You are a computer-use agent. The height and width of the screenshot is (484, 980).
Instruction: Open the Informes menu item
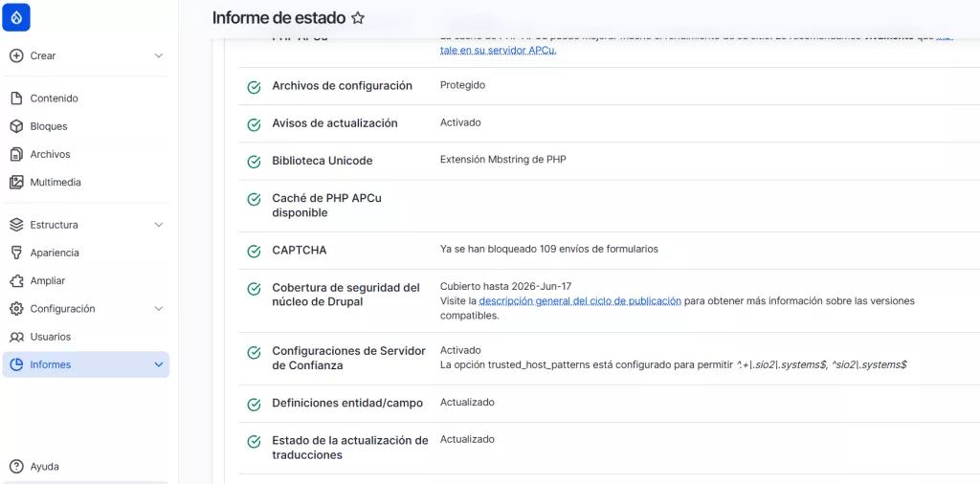click(x=51, y=364)
